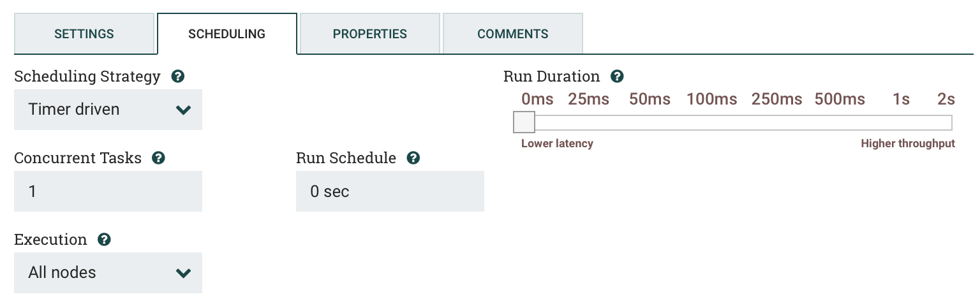
Task: Click the Concurrent Tasks input field
Action: point(108,191)
